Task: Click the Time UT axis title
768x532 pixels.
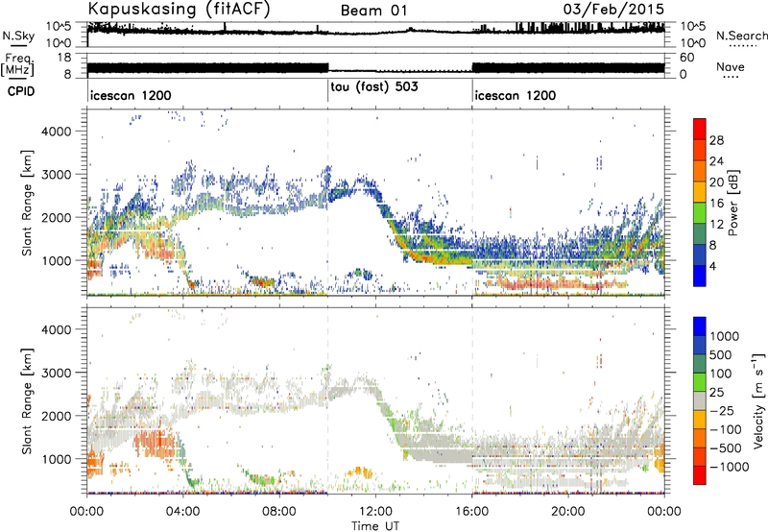Action: (x=375, y=526)
